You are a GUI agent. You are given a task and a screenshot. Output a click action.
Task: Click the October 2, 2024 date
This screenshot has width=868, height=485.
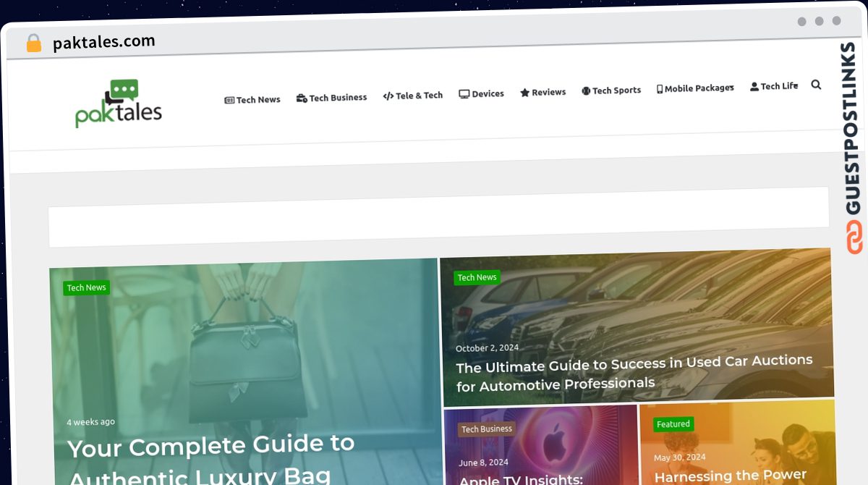(x=488, y=348)
